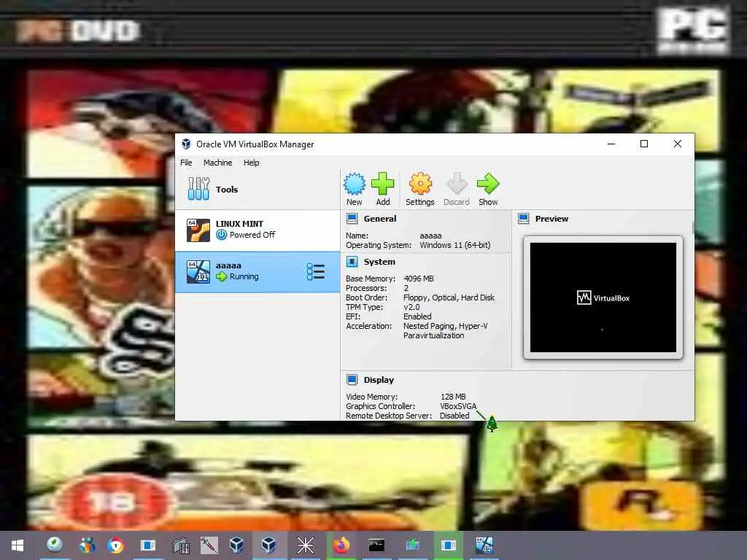747x560 pixels.
Task: Close the VirtualBox Manager window
Action: point(678,144)
